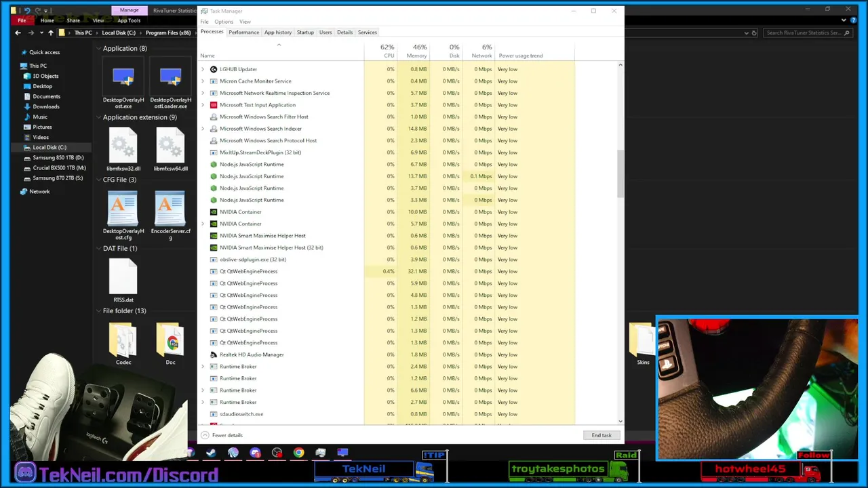This screenshot has width=868, height=488.
Task: Open the Task Manager View menu
Action: [x=245, y=22]
